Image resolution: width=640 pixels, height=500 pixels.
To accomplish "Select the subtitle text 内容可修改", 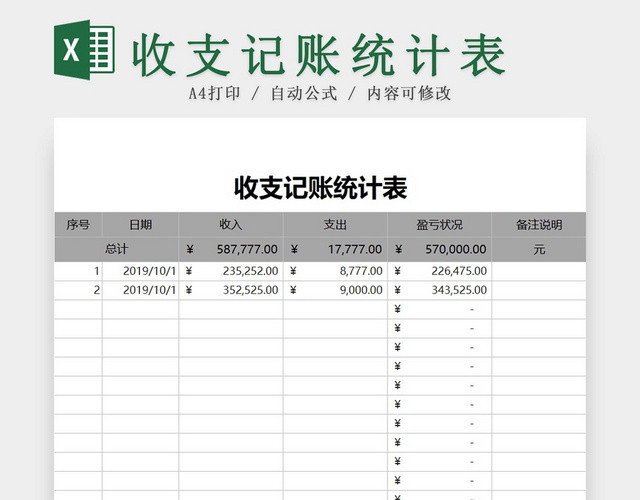I will (x=409, y=93).
